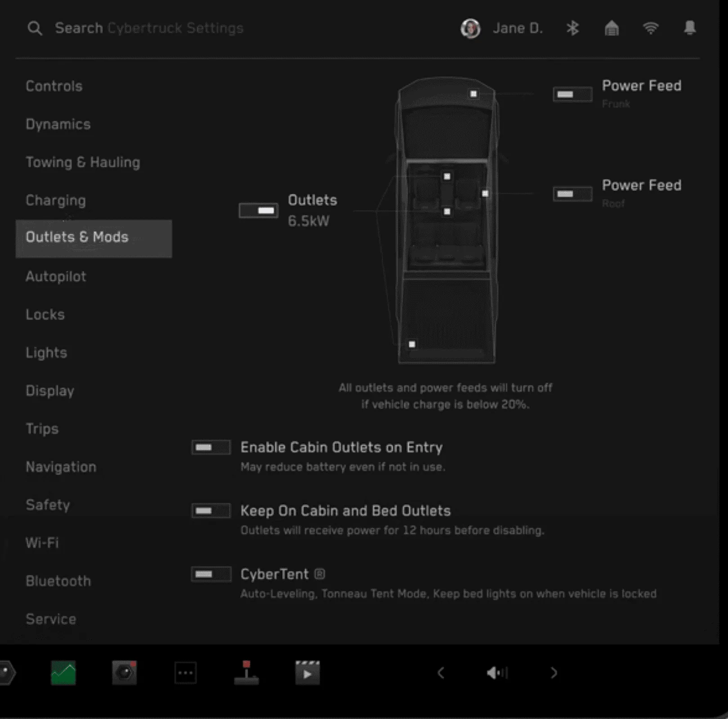The image size is (728, 719).
Task: Open notifications bell icon
Action: coord(690,28)
